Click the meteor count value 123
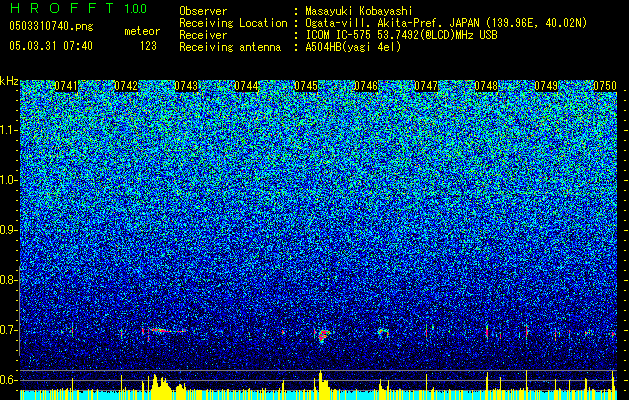 coord(148,46)
